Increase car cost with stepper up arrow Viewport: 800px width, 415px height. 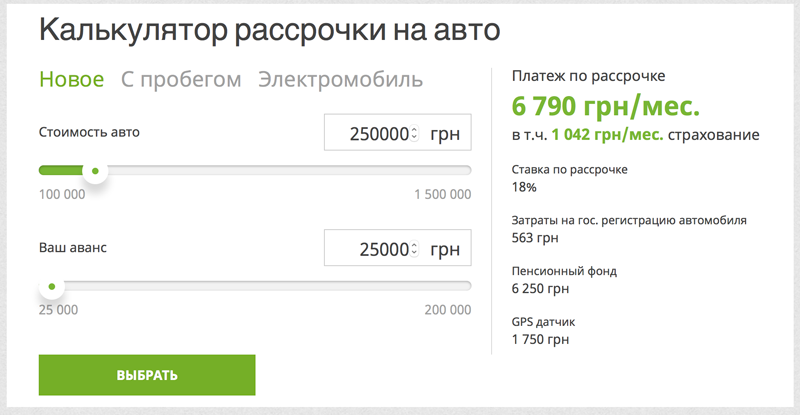click(x=415, y=129)
